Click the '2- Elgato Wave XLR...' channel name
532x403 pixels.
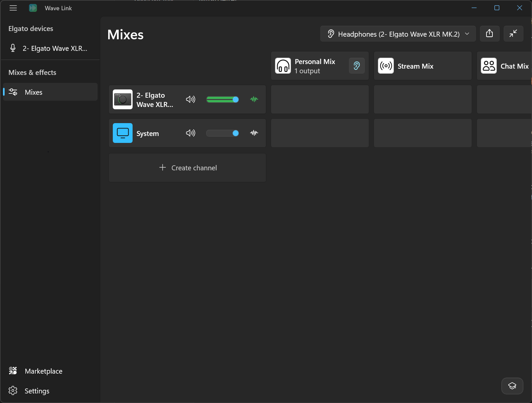pos(155,100)
